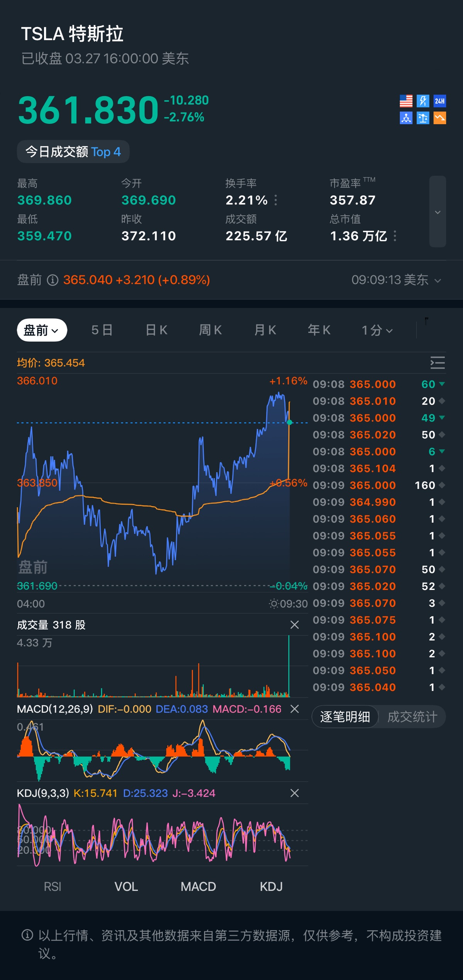Tap the US flag market icon

tap(406, 101)
